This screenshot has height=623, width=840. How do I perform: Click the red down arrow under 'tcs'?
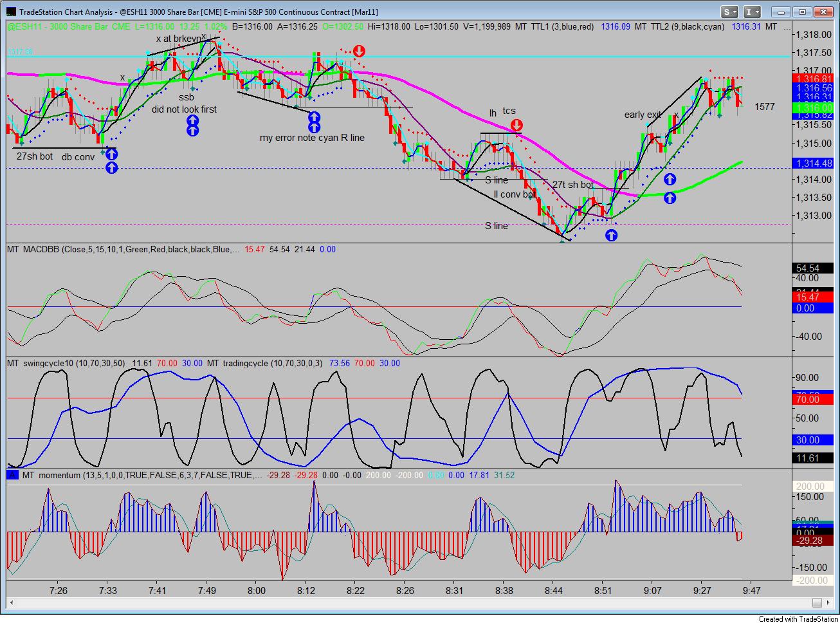coord(517,125)
